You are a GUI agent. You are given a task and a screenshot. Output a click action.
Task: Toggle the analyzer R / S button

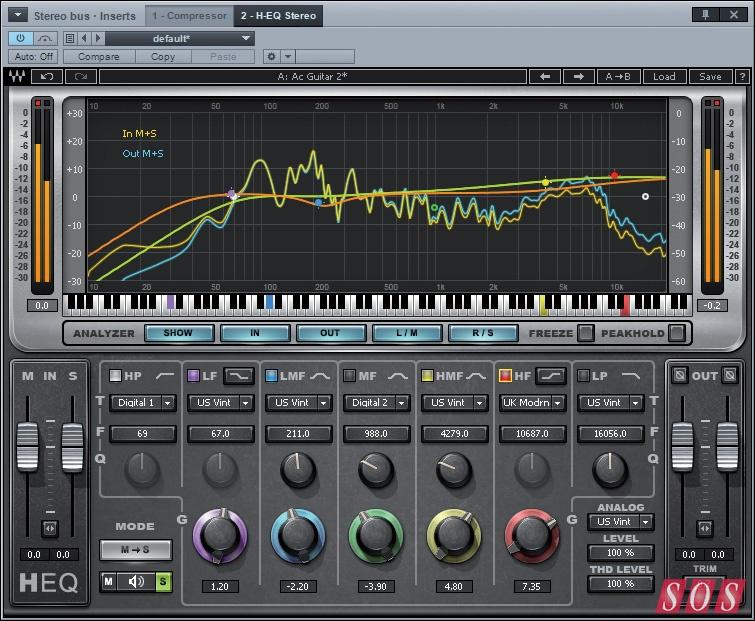coord(483,333)
